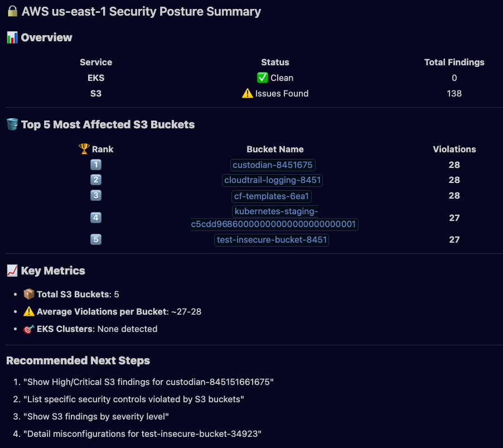Click the Total Findings column header
503x448 pixels.
coord(454,62)
